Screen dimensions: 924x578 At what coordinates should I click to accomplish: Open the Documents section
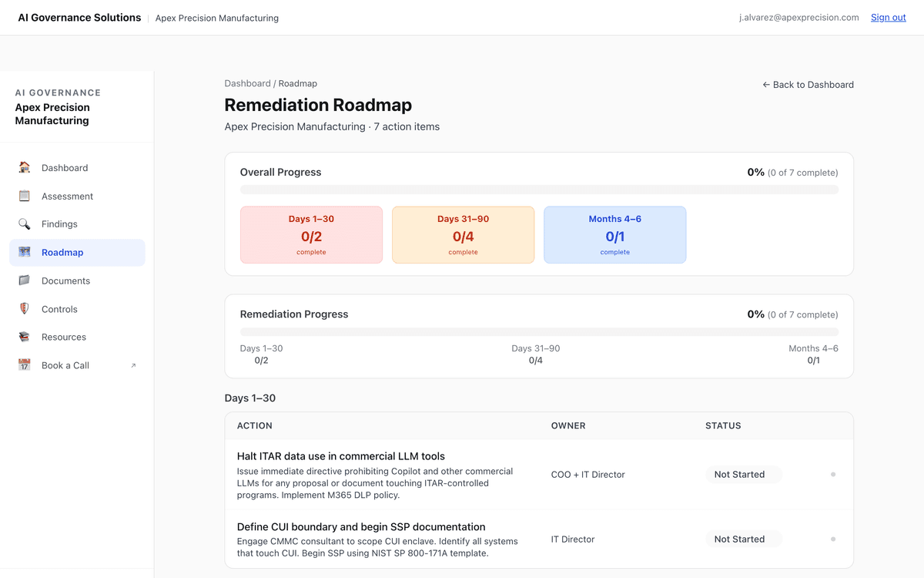[77, 281]
